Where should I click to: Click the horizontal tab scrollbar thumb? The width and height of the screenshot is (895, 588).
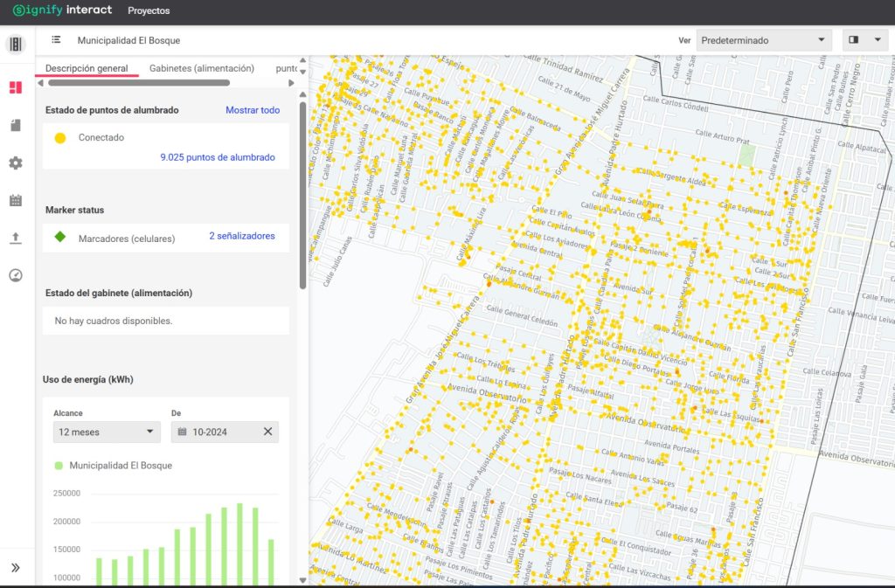138,83
